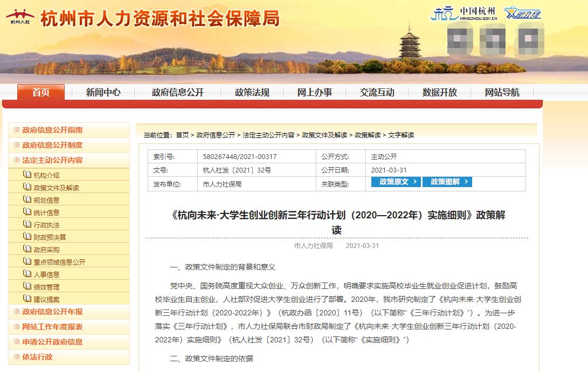Click the 政策图解 blue button
This screenshot has width=588, height=372.
(x=447, y=182)
